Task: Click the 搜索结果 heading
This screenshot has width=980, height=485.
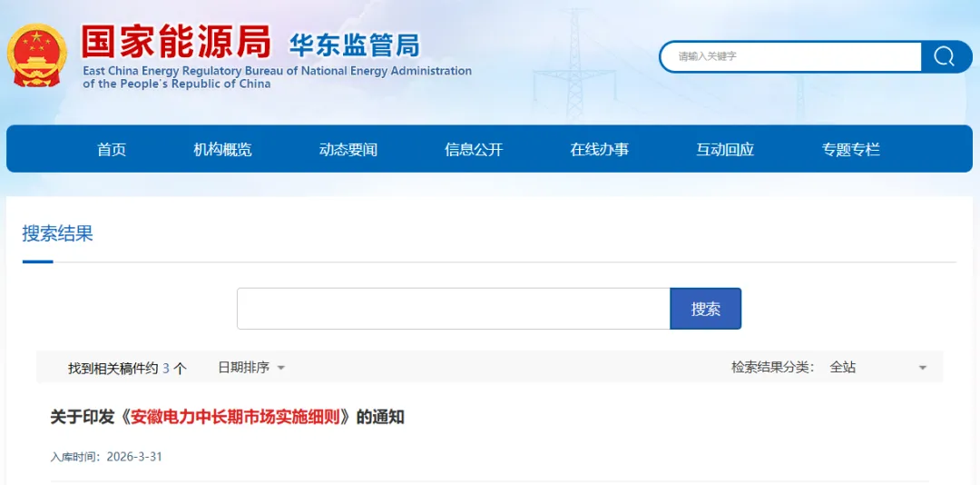Action: tap(57, 234)
